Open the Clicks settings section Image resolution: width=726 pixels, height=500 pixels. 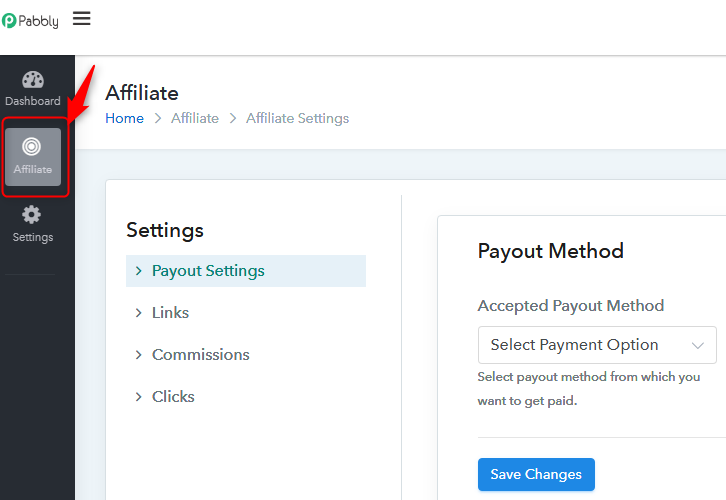pyautogui.click(x=173, y=397)
